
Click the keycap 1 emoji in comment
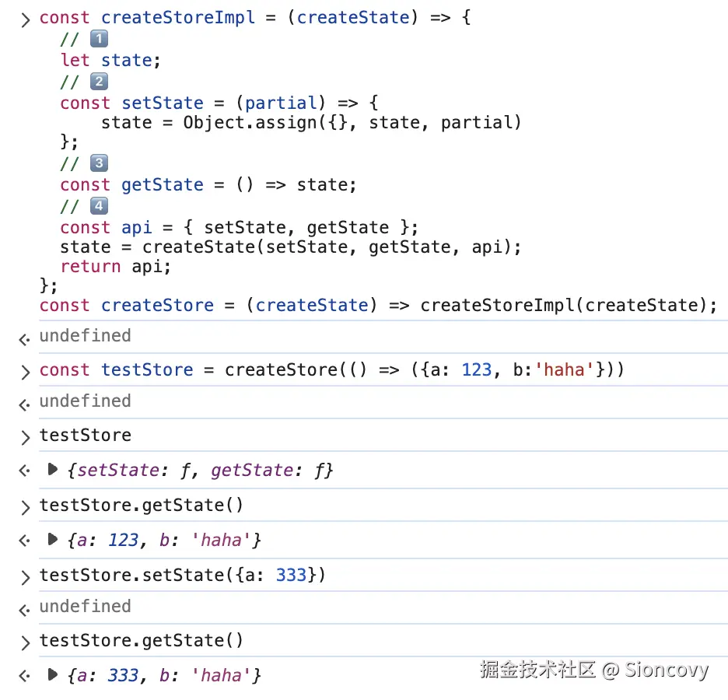tap(99, 40)
